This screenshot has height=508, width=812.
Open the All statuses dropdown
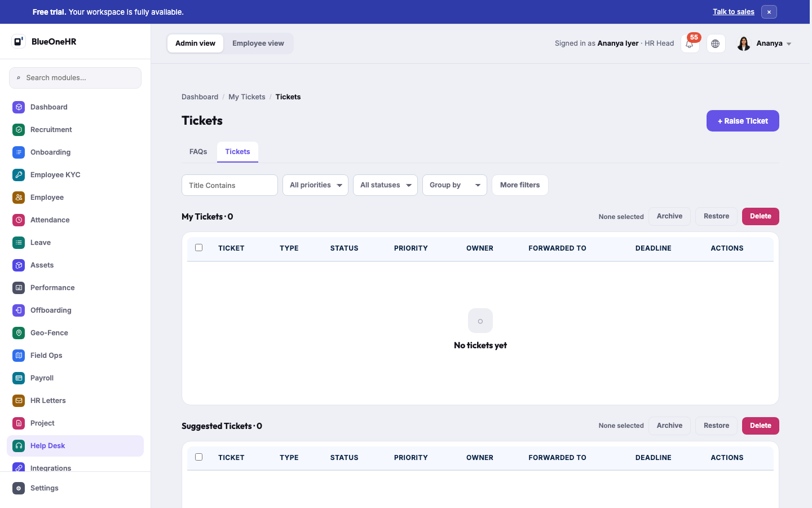[385, 185]
